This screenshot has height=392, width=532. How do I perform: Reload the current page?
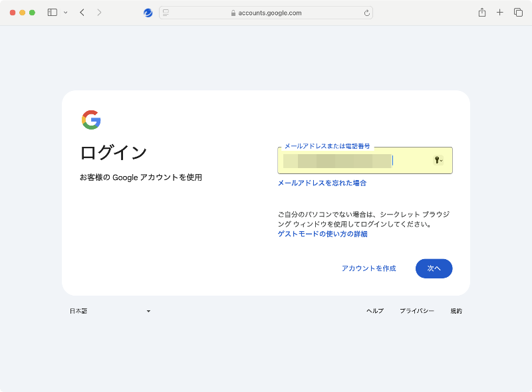tap(367, 13)
